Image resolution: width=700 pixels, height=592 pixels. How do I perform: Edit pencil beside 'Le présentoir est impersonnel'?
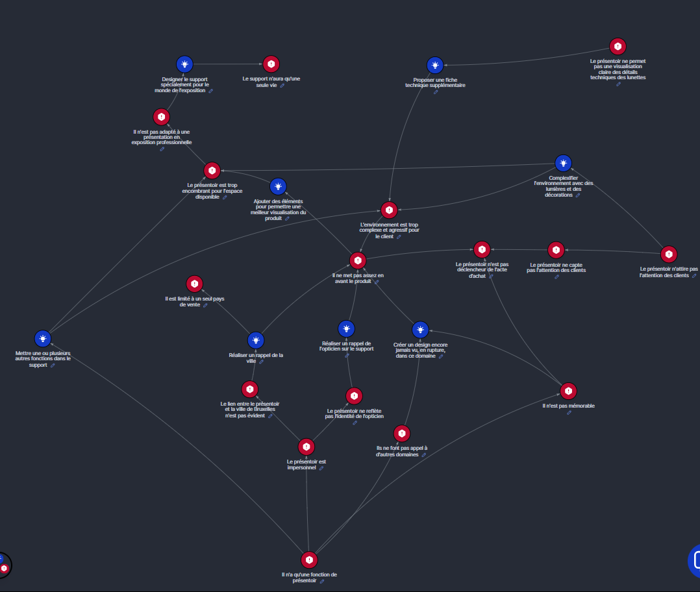point(321,468)
